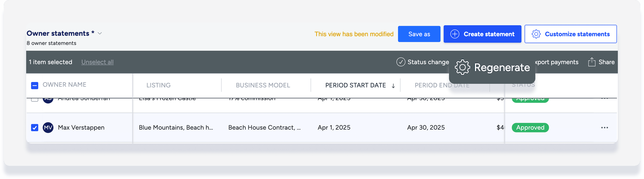The image size is (644, 179).
Task: Click the green Approved status badge for Max
Action: (x=530, y=128)
